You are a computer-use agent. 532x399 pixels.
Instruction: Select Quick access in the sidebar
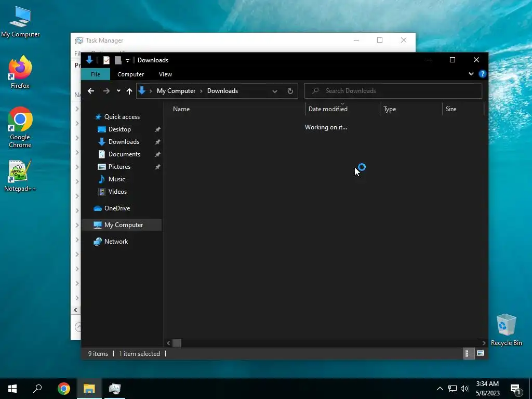click(122, 117)
